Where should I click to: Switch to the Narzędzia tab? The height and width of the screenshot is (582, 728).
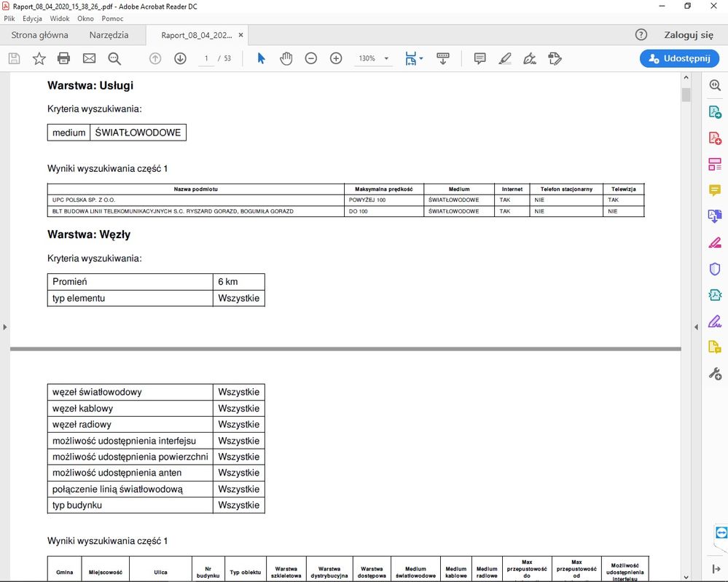tap(109, 35)
